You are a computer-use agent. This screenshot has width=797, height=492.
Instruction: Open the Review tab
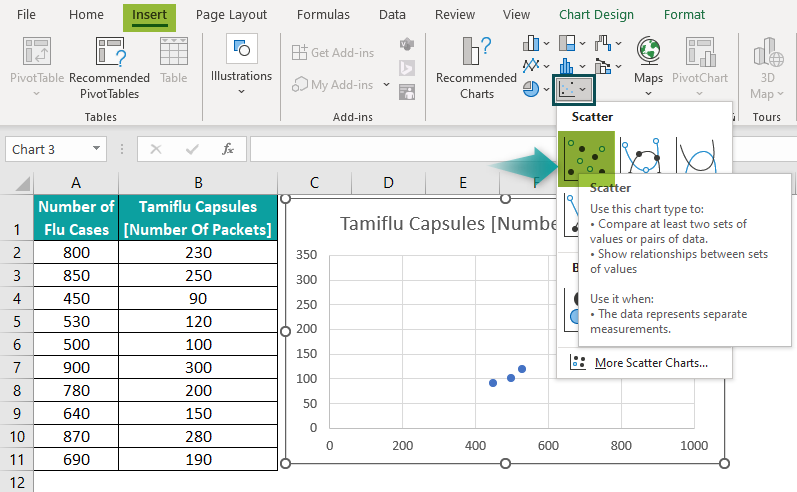click(x=455, y=15)
